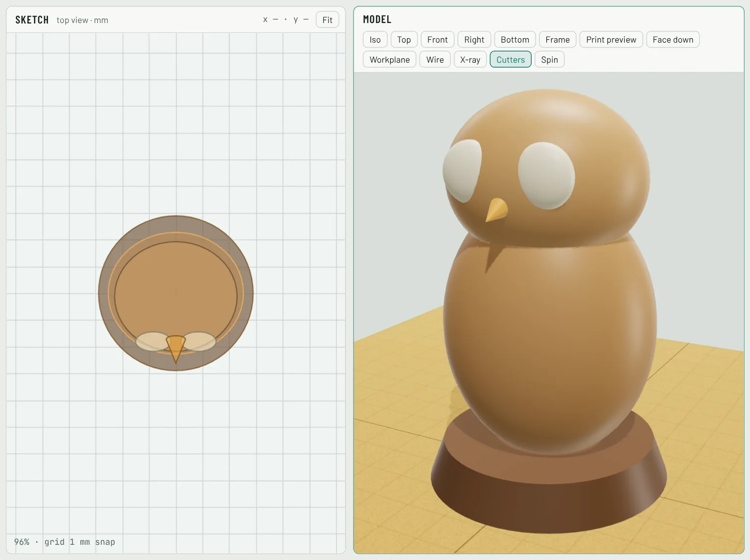Viewport: 750px width, 560px height.
Task: Disable the Cutters toggle
Action: [511, 60]
